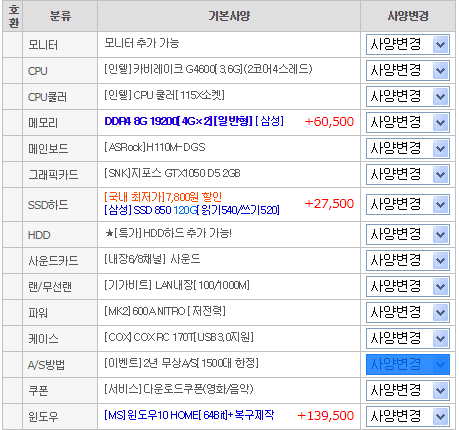This screenshot has height=430, width=459.
Task: Open the SSD하드 row 사양변경 dropdown
Action: click(408, 204)
